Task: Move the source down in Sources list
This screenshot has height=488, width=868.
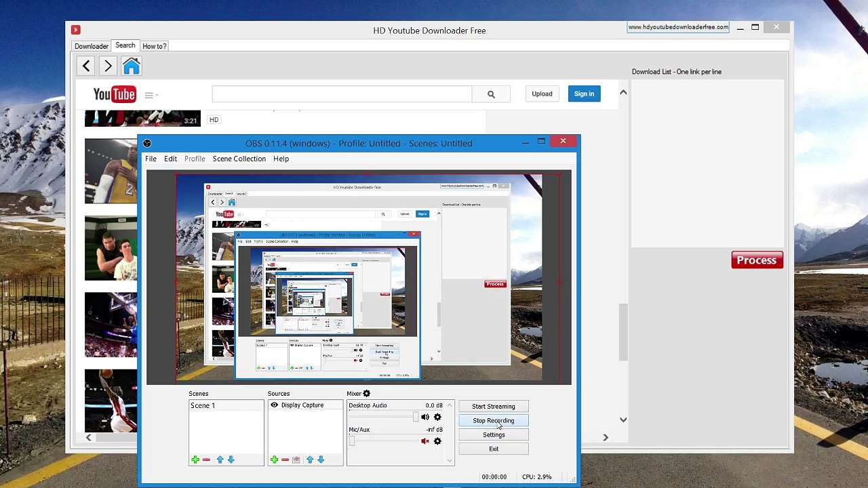Action: (321, 460)
